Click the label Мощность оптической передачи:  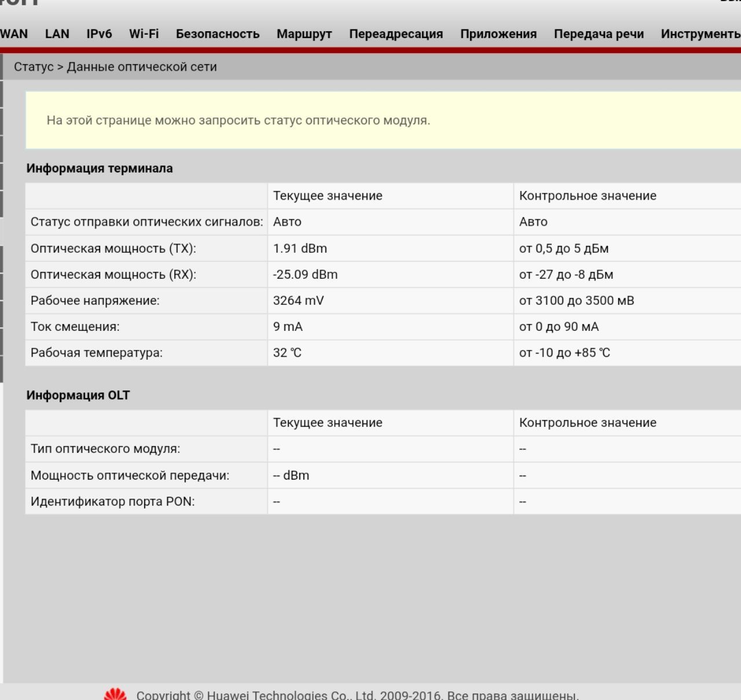[x=130, y=475]
